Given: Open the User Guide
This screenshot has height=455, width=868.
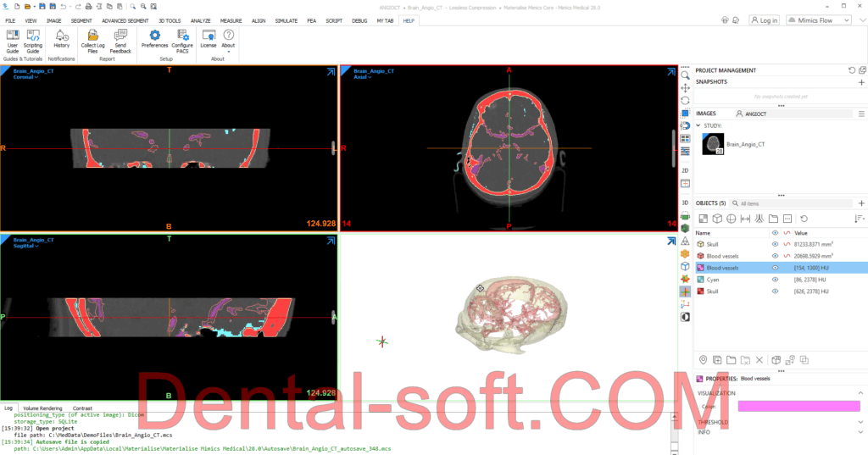Looking at the screenshot, I should point(12,42).
